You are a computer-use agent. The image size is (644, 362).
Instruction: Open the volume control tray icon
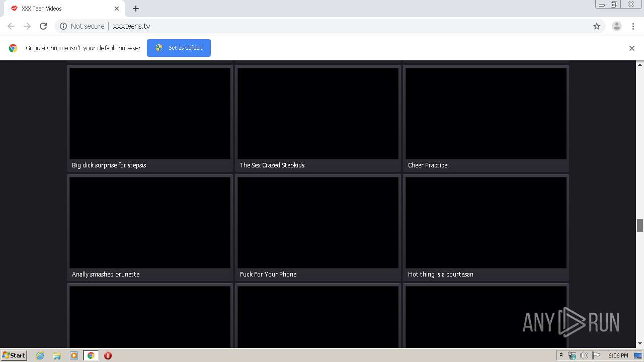coord(584,355)
